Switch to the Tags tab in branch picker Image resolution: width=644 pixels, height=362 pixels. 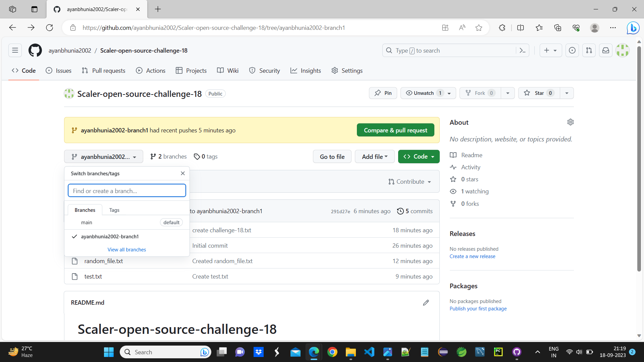click(x=114, y=209)
